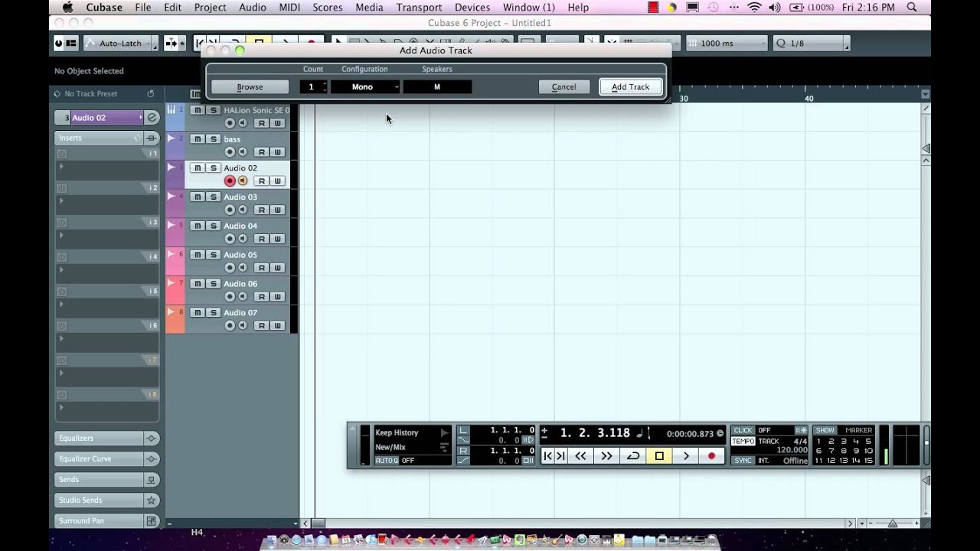
Task: Open the Edit Channel Settings 'e' button
Action: tap(152, 118)
